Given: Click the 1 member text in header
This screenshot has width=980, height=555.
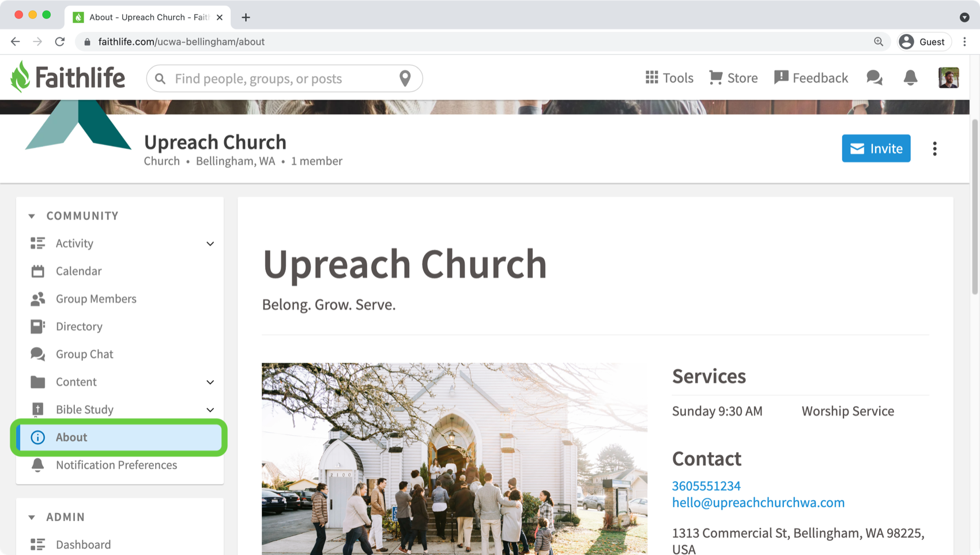Looking at the screenshot, I should tap(316, 161).
